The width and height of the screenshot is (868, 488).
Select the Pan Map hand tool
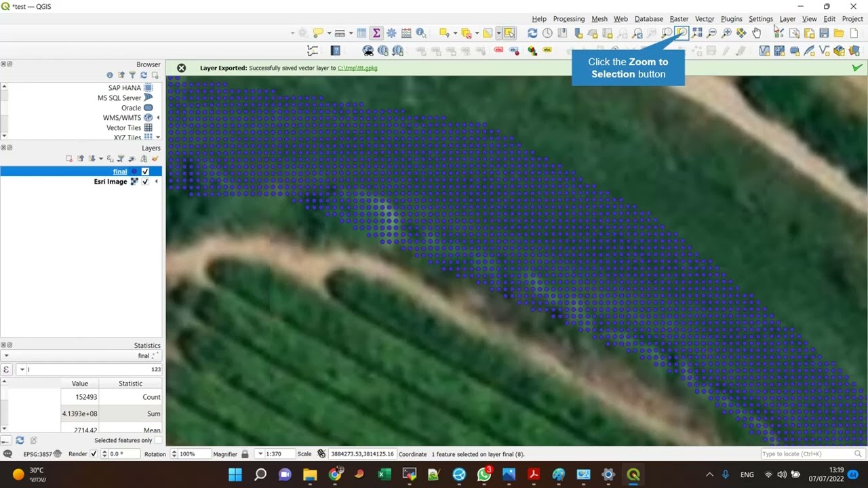tap(756, 33)
